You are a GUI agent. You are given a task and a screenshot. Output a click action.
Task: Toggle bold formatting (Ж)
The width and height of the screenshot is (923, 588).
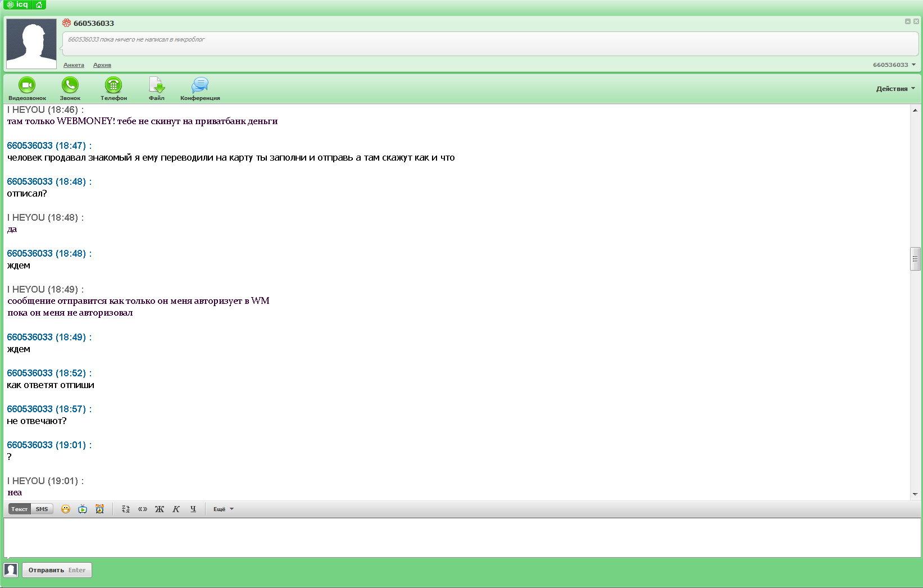pyautogui.click(x=160, y=509)
